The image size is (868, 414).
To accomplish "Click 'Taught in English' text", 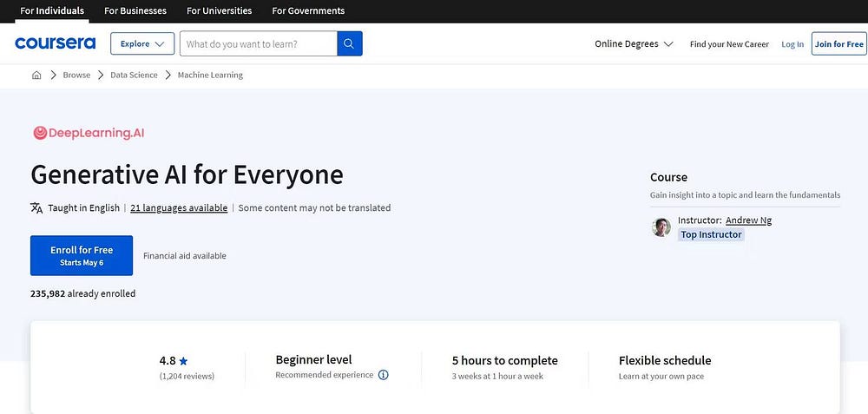I will point(83,208).
